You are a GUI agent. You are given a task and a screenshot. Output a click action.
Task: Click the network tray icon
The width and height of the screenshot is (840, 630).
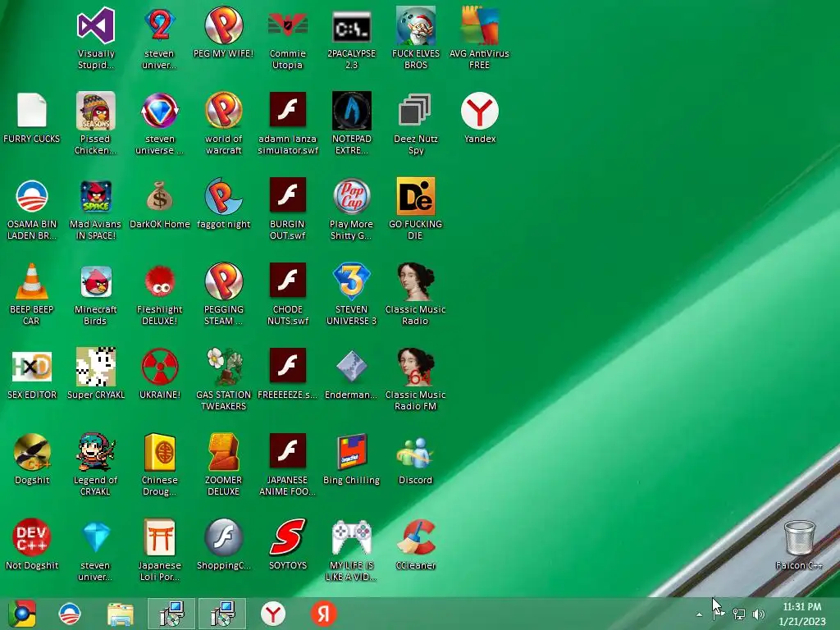click(739, 614)
